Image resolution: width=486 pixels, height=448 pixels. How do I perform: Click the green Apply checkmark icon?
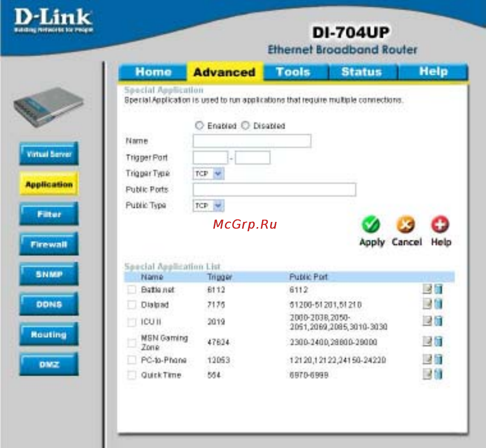click(371, 224)
